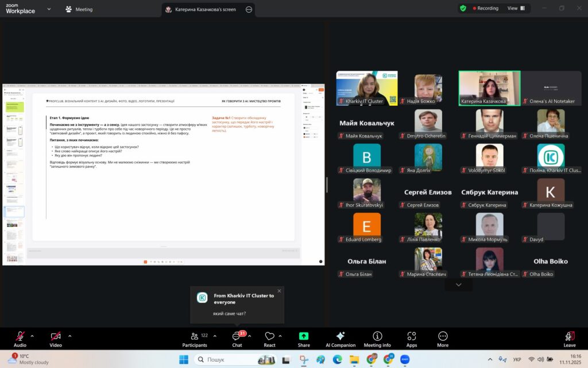Open the View layout menu
Image resolution: width=588 pixels, height=368 pixels.
(x=516, y=9)
